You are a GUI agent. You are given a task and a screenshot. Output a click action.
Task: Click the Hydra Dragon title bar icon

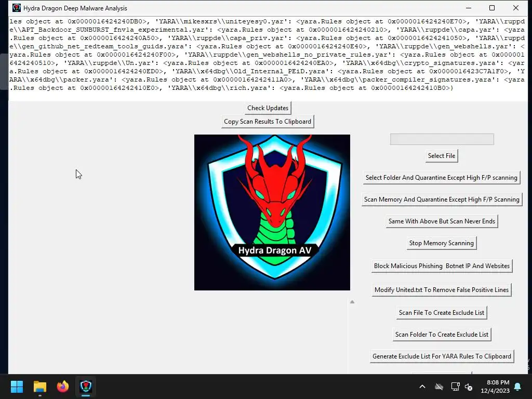(16, 8)
